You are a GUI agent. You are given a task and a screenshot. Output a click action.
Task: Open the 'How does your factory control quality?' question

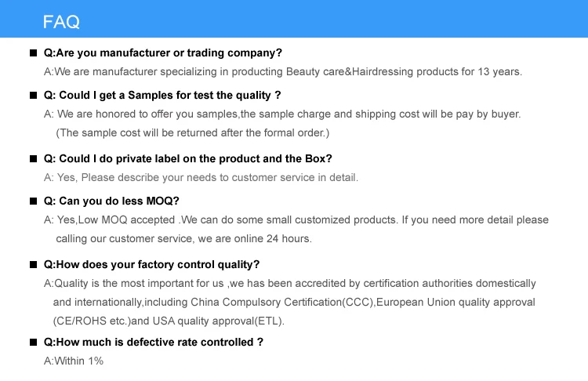(x=151, y=264)
